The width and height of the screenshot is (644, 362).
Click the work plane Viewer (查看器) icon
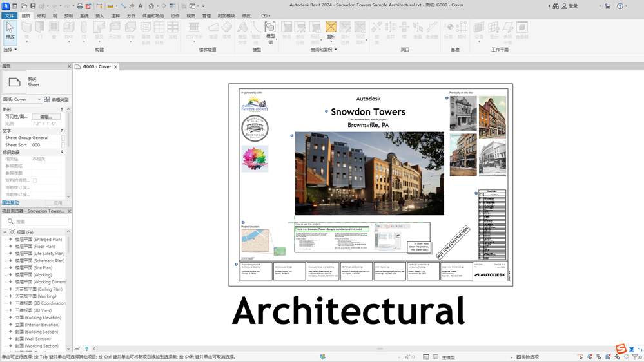click(x=522, y=31)
